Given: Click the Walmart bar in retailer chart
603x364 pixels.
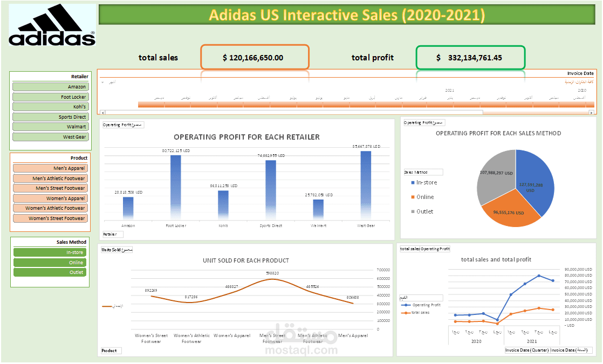Looking at the screenshot, I should coord(318,209).
